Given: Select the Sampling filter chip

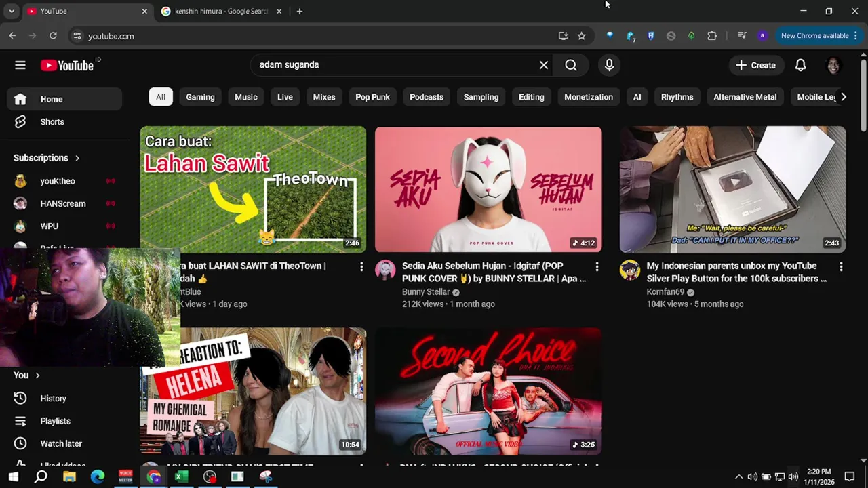Looking at the screenshot, I should pos(481,97).
